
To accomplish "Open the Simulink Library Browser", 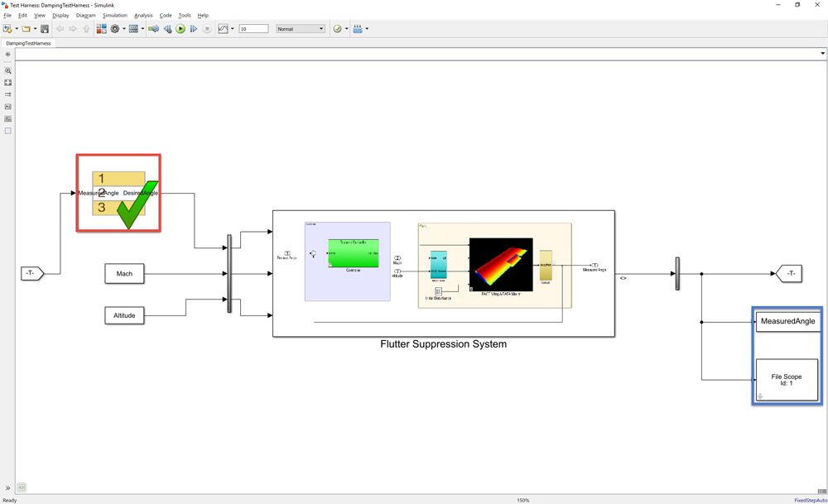I will click(100, 28).
